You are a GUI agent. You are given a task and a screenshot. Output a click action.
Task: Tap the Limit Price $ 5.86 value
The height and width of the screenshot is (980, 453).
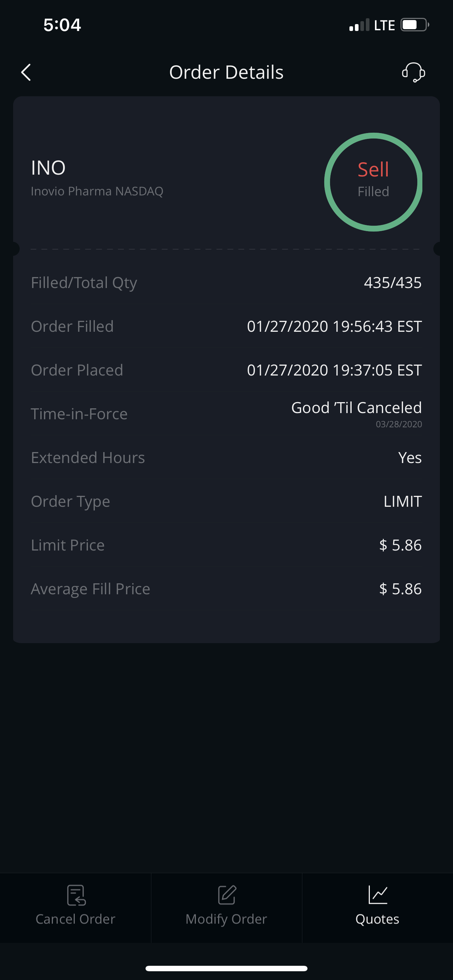(400, 545)
